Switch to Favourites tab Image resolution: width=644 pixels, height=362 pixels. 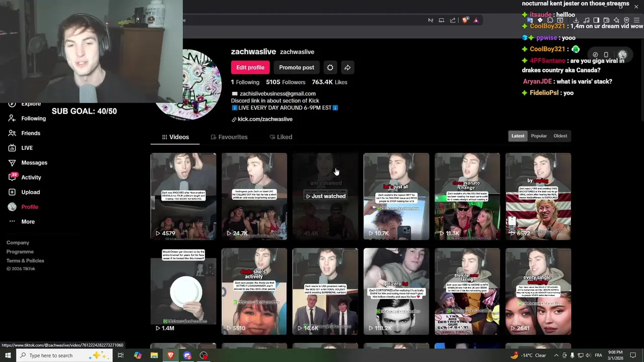[x=229, y=137]
